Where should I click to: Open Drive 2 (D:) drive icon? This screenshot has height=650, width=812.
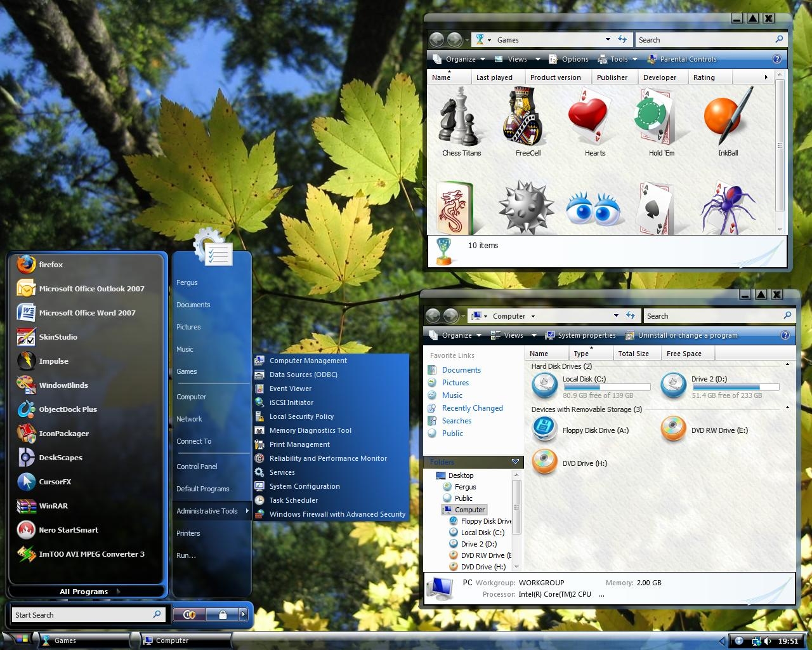pyautogui.click(x=673, y=385)
